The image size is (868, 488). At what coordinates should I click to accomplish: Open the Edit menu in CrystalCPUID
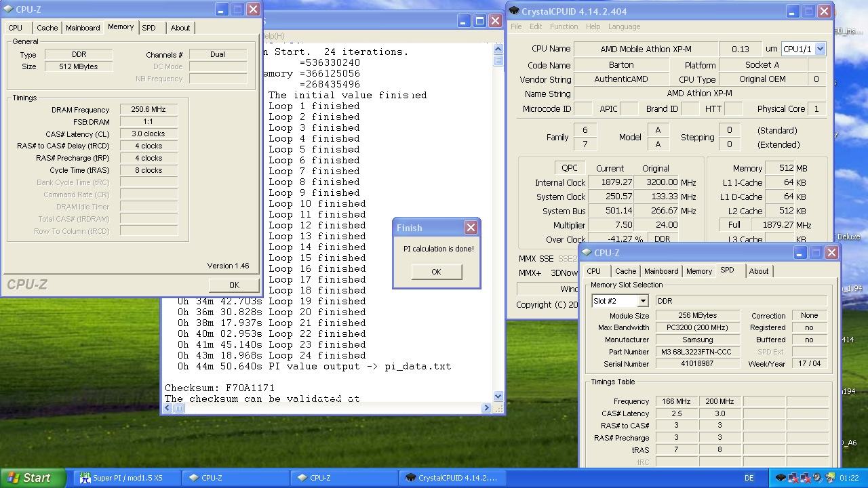[536, 26]
